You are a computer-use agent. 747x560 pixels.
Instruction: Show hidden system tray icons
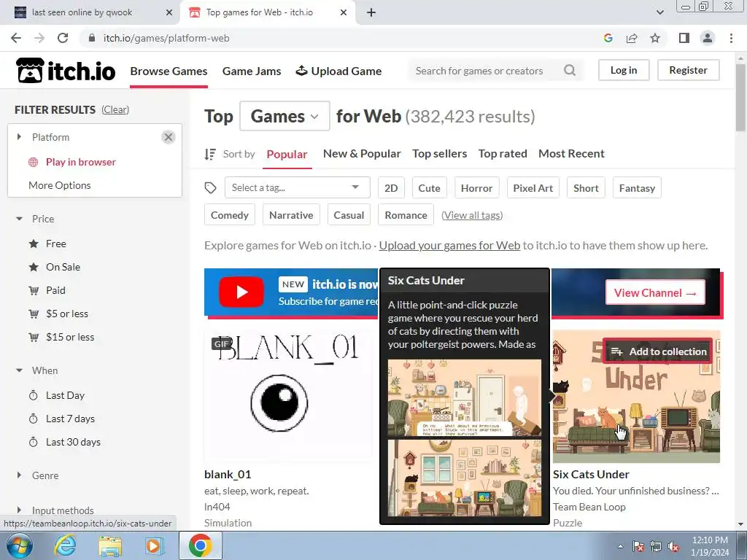click(x=620, y=547)
